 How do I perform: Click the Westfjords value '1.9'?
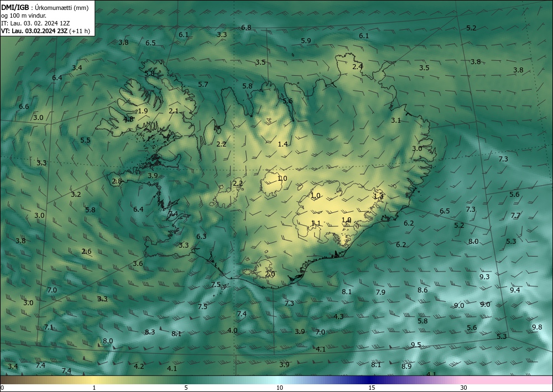tap(143, 111)
